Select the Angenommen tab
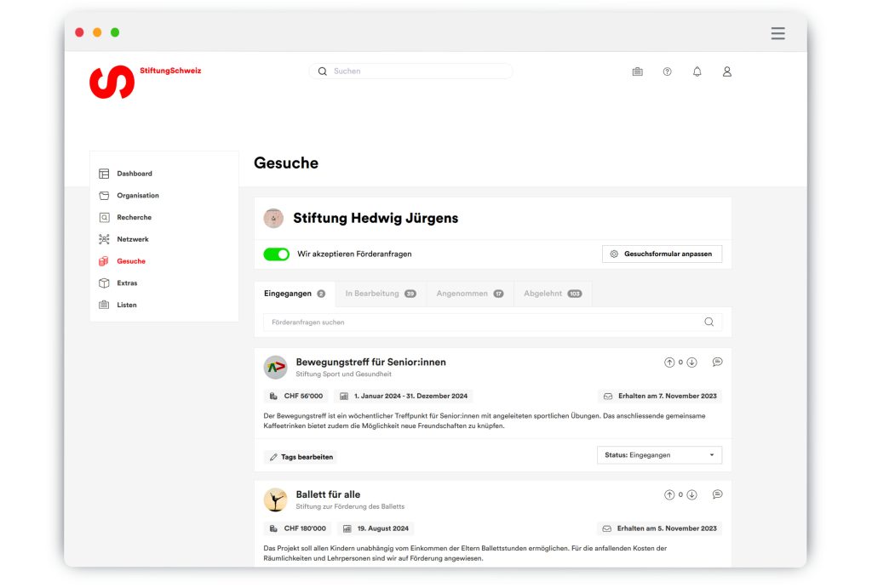 [x=469, y=294]
